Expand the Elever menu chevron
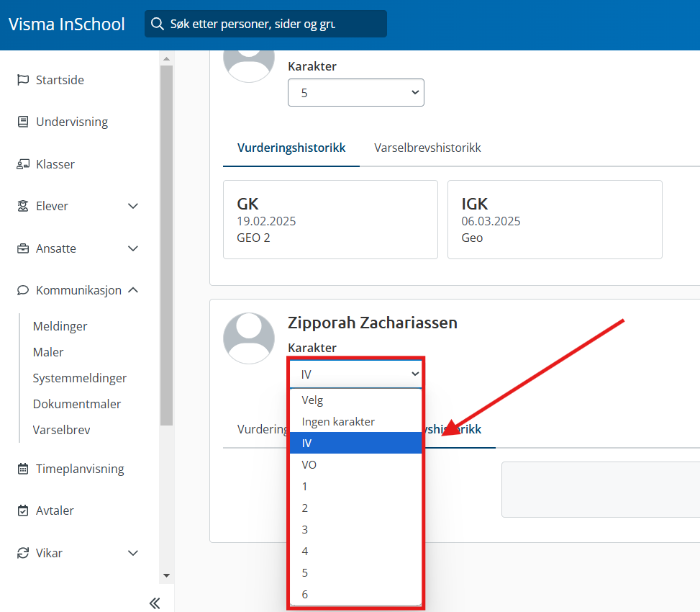Viewport: 700px width, 612px height. pyautogui.click(x=133, y=206)
